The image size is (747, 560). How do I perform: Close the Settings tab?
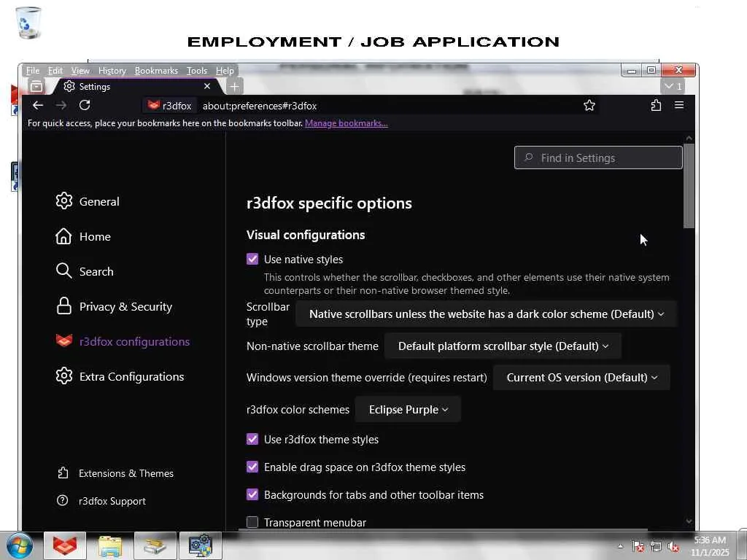[x=206, y=86]
